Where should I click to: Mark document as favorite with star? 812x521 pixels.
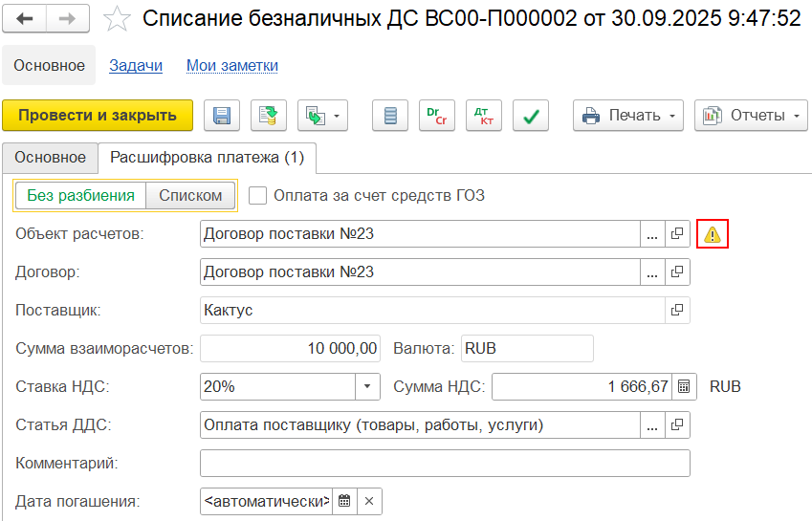click(x=117, y=18)
